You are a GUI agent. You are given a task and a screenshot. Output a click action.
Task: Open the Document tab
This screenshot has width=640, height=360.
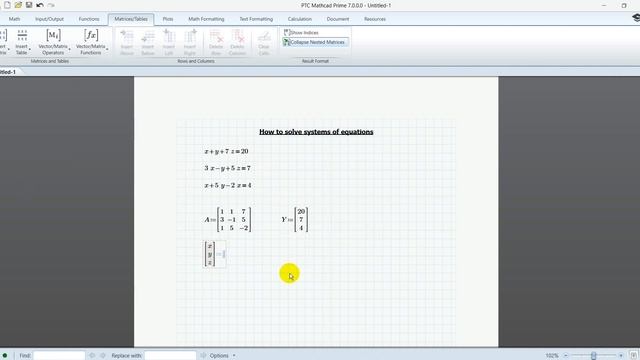click(x=338, y=19)
